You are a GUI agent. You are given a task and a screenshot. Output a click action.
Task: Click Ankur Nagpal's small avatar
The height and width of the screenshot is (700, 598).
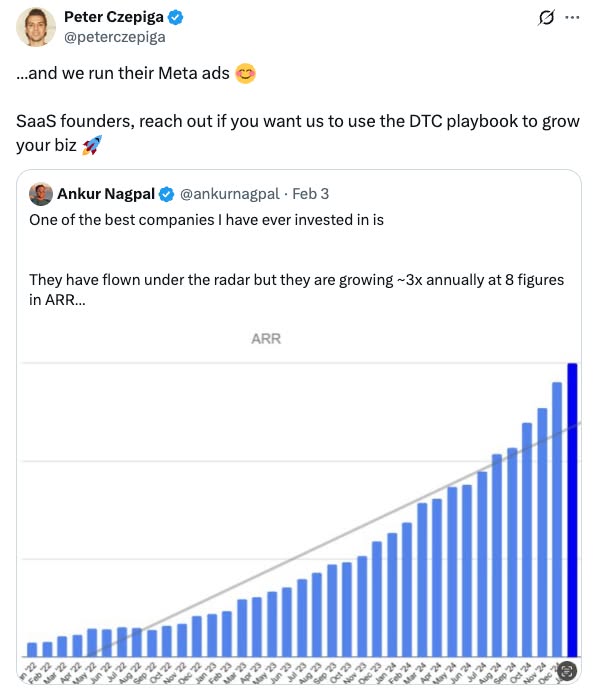[41, 194]
